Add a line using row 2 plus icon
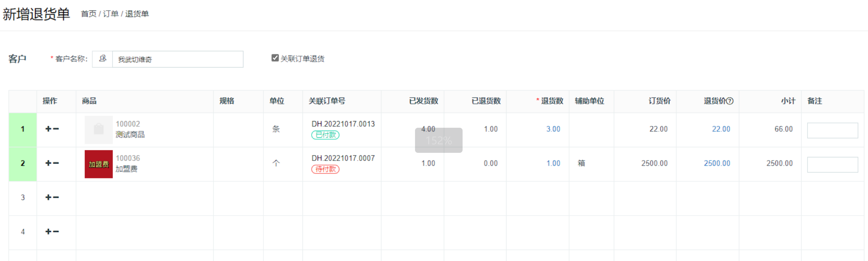 (x=48, y=163)
